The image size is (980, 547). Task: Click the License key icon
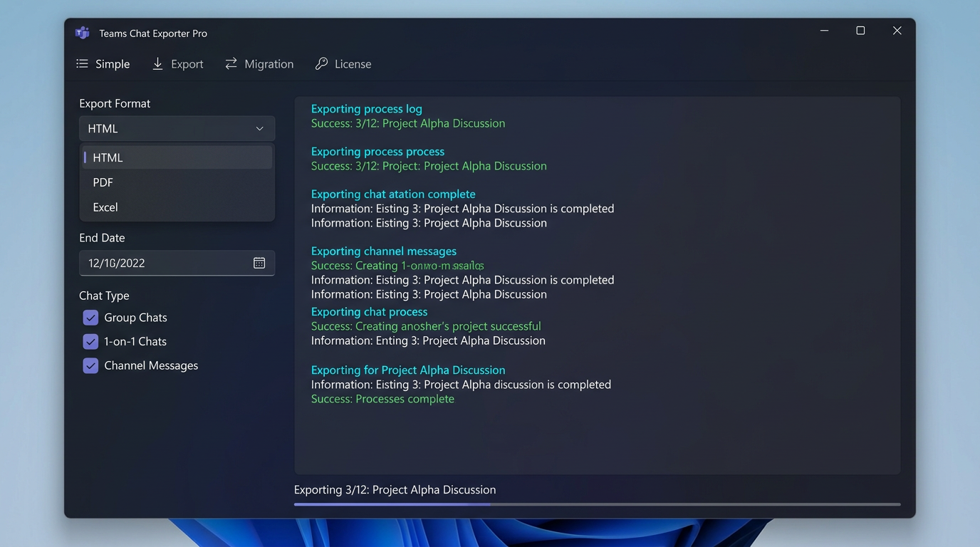321,64
